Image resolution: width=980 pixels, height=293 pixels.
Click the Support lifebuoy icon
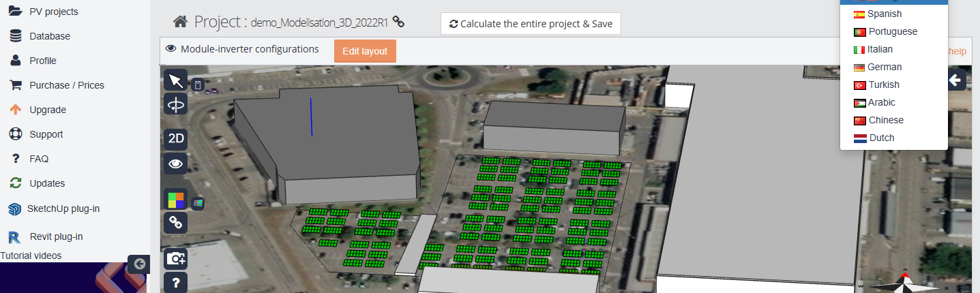15,134
